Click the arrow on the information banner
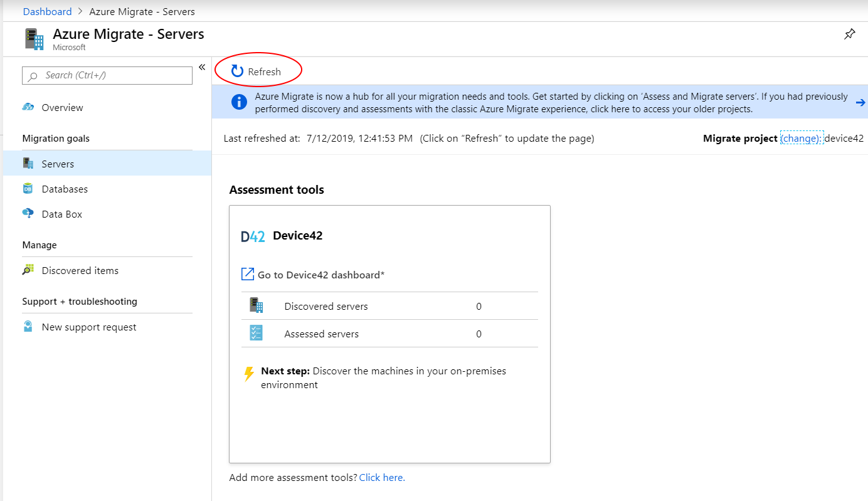The height and width of the screenshot is (501, 868). click(860, 102)
